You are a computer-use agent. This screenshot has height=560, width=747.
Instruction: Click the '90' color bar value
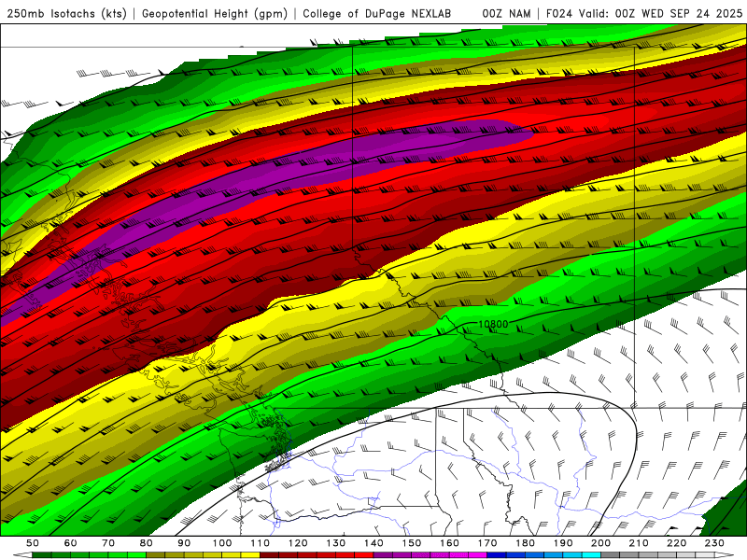point(184,543)
